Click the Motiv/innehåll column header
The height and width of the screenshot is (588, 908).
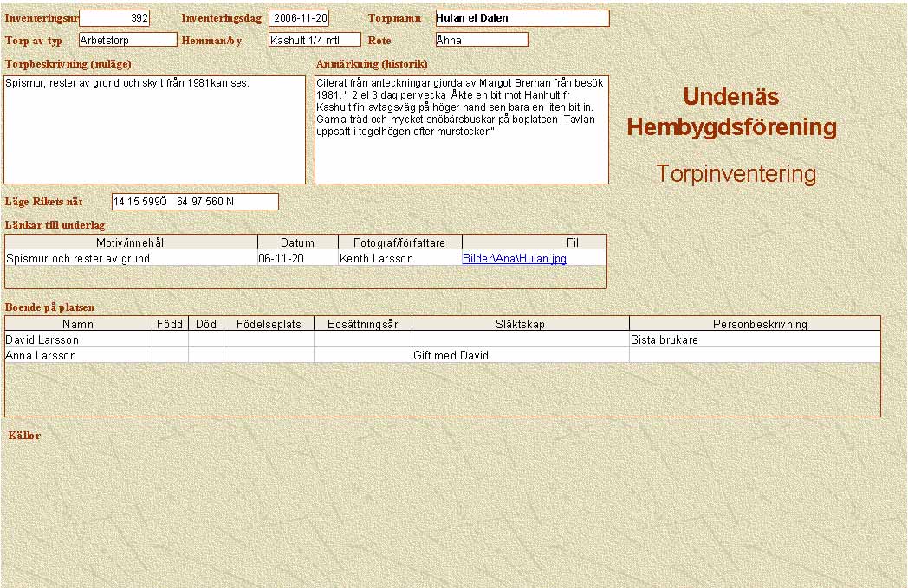pyautogui.click(x=131, y=242)
